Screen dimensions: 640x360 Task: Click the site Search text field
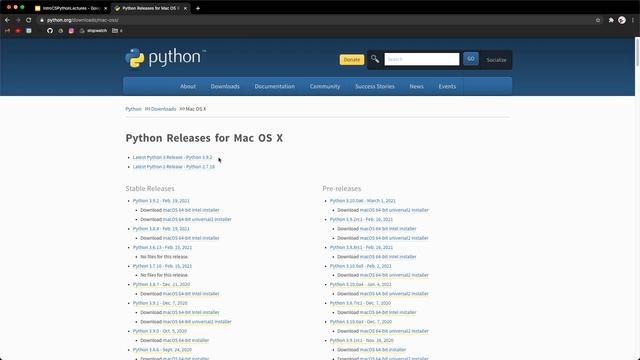[422, 59]
